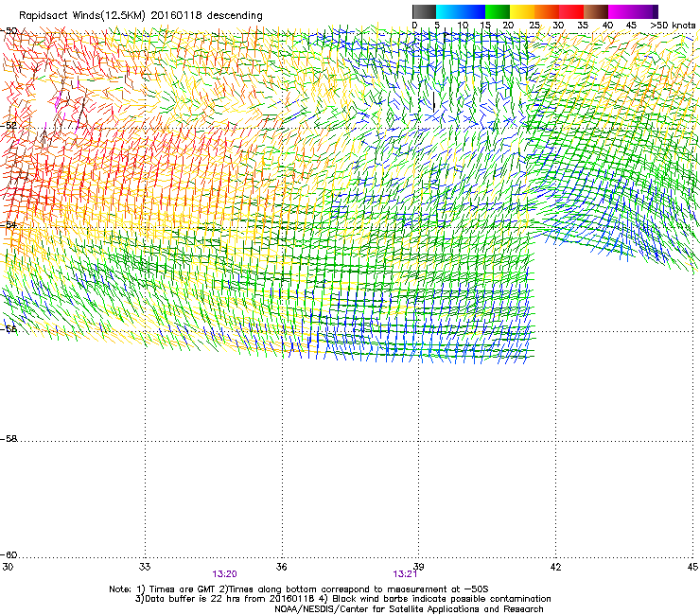Click the '36' longitude axis label
The width and height of the screenshot is (700, 615).
pyautogui.click(x=282, y=567)
